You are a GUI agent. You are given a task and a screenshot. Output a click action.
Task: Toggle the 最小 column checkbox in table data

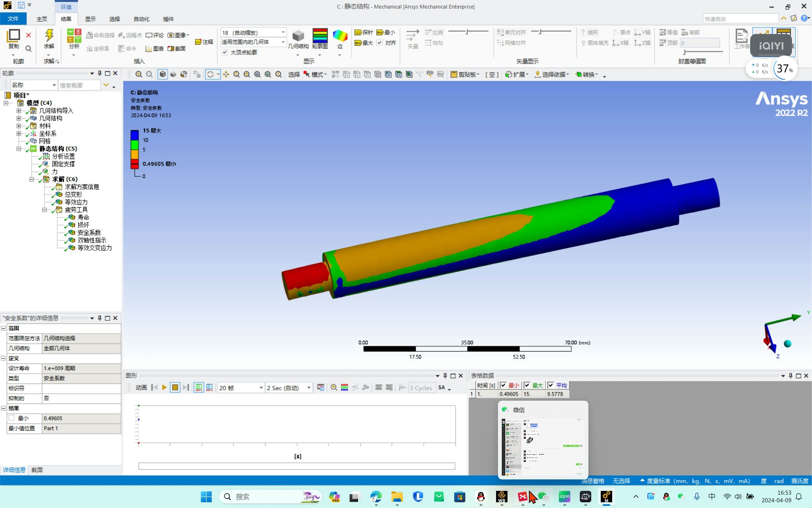(x=503, y=385)
